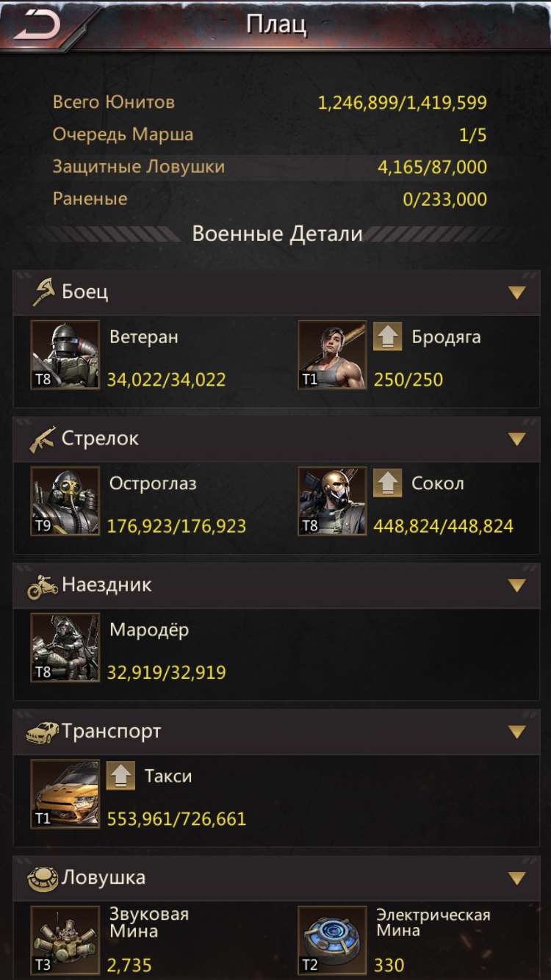Collapse the Ловушка section arrow

[x=517, y=879]
